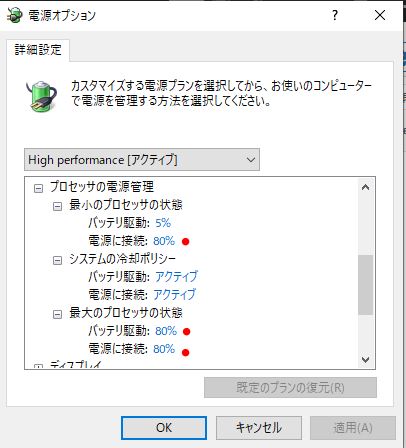Click 既定のプランの復元(R) button
The height and width of the screenshot is (448, 406).
click(290, 387)
